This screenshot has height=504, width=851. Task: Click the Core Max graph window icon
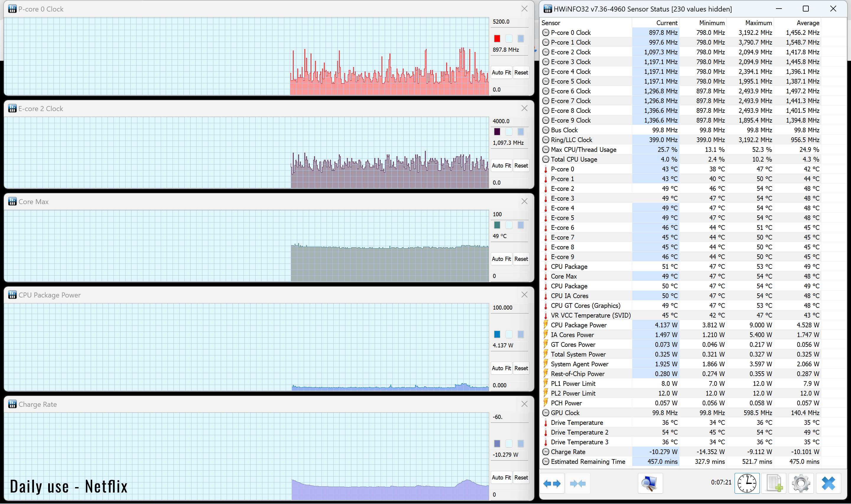coord(12,201)
